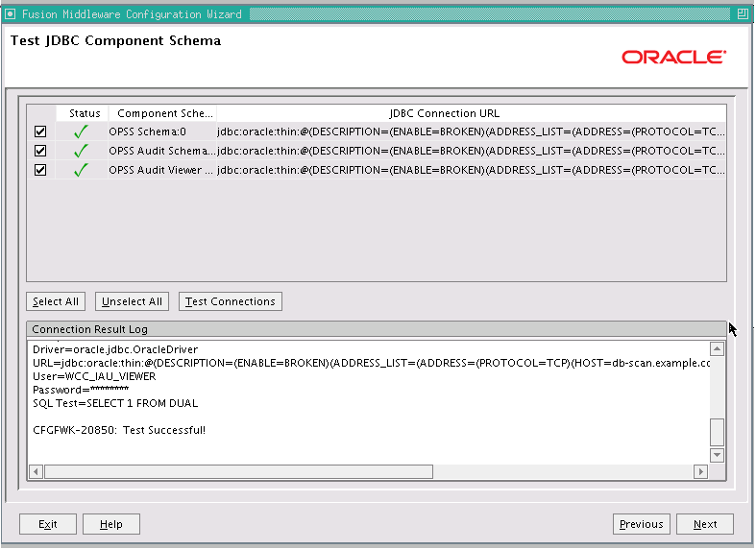Go back with the Previous button
This screenshot has width=756, height=549.
[642, 524]
